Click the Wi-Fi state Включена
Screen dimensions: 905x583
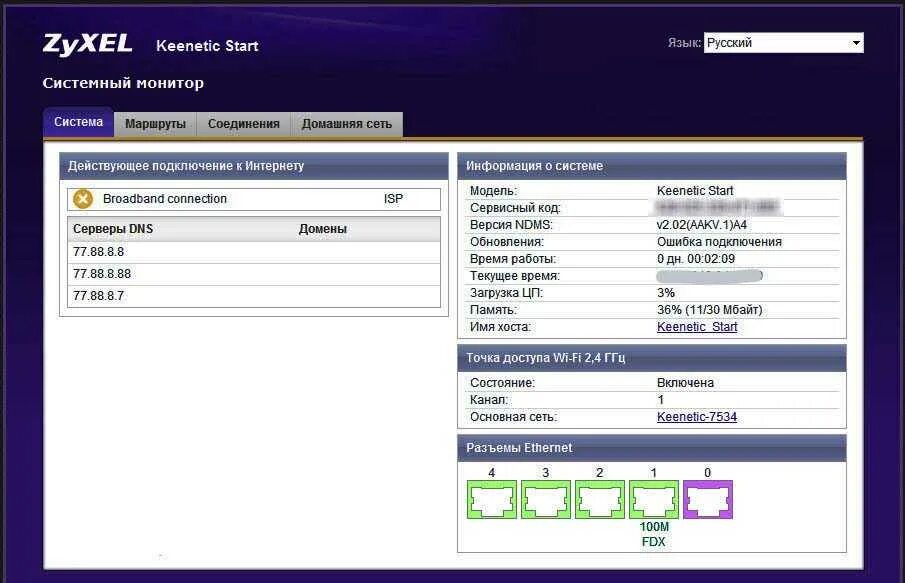(x=685, y=383)
